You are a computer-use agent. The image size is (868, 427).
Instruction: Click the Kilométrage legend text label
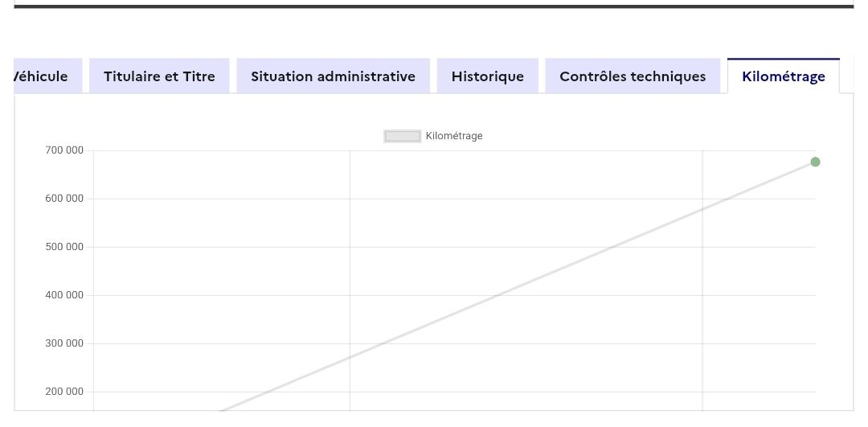click(x=454, y=137)
